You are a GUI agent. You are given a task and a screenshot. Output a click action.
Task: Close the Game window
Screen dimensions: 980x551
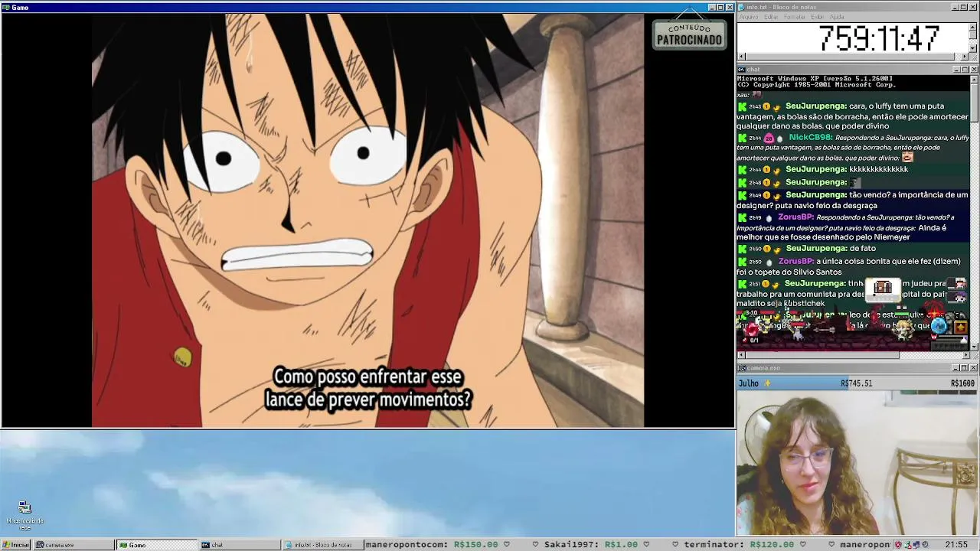click(x=730, y=7)
